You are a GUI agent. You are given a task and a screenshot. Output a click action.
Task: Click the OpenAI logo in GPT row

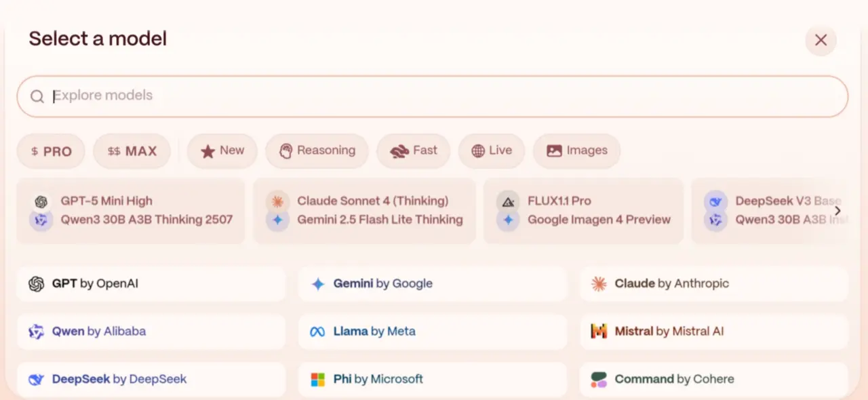tap(36, 284)
